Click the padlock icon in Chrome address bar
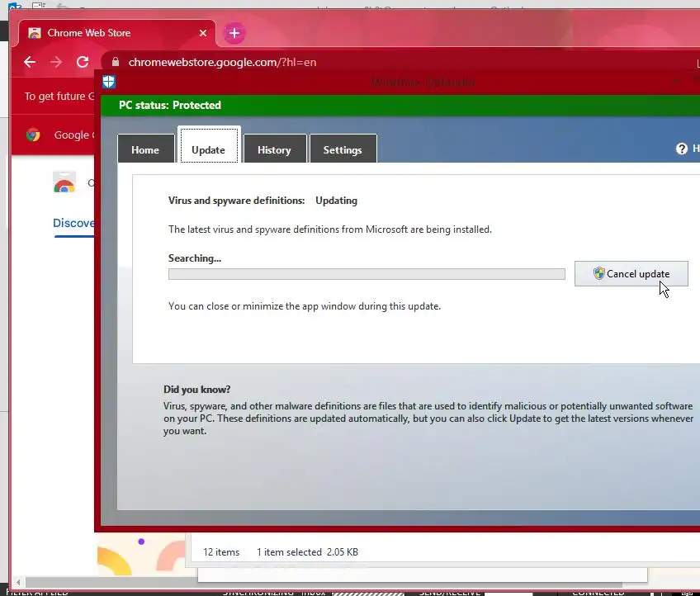This screenshot has height=596, width=700. pyautogui.click(x=116, y=62)
